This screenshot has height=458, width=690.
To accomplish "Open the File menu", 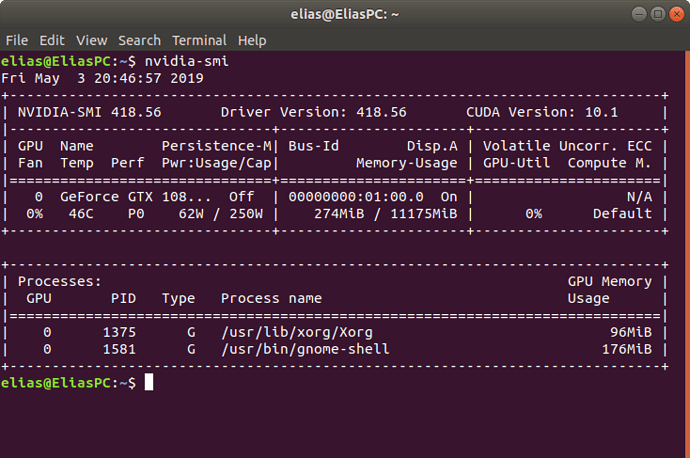I will click(16, 40).
